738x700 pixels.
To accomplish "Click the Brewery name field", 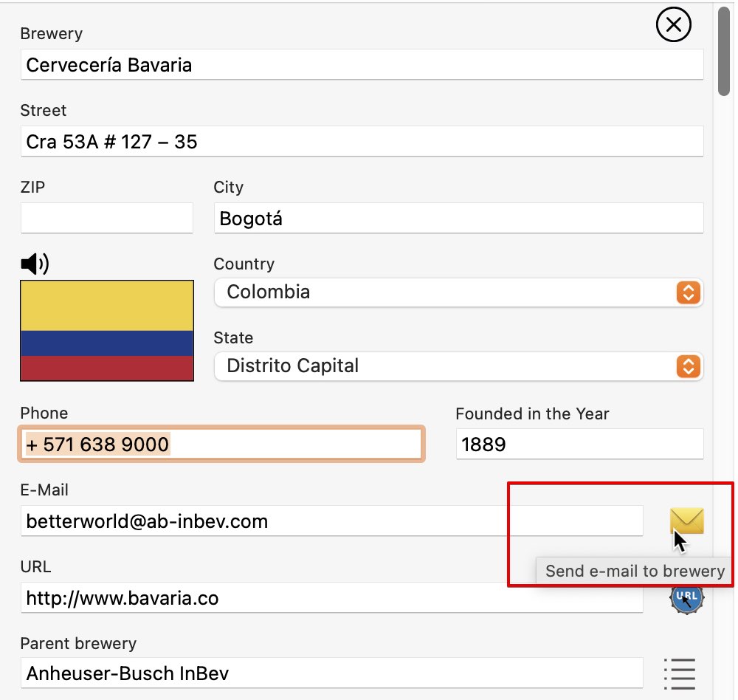I will 362,64.
